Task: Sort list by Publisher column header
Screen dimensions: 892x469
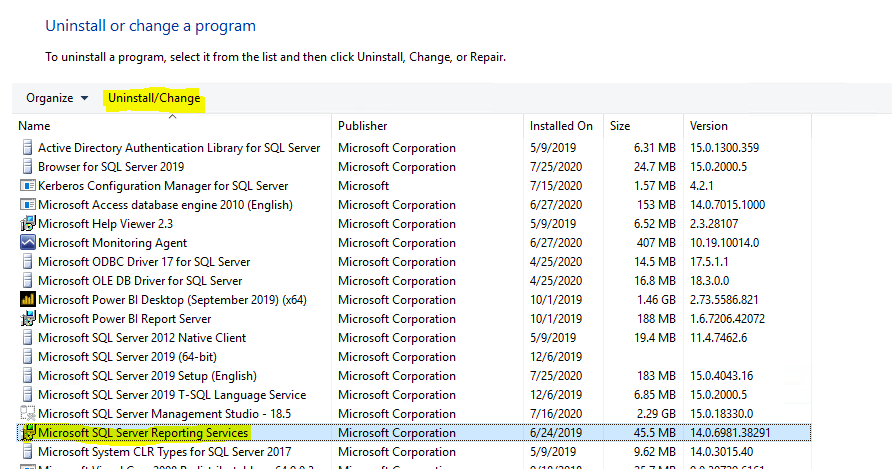Action: pos(362,126)
